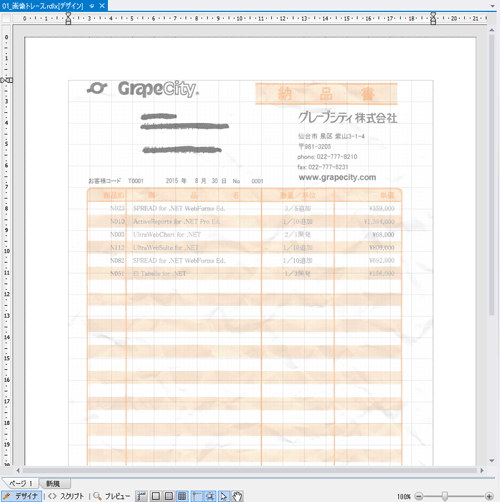Select the dotted grid display mode icon
The height and width of the screenshot is (502, 500).
tap(169, 496)
